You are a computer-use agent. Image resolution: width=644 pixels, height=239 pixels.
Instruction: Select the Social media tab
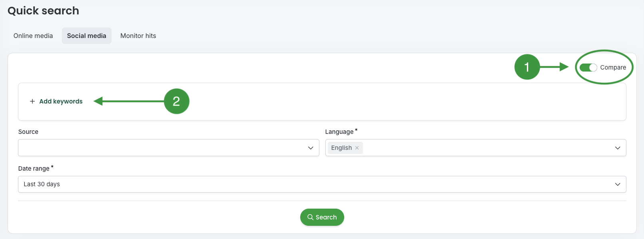[86, 36]
